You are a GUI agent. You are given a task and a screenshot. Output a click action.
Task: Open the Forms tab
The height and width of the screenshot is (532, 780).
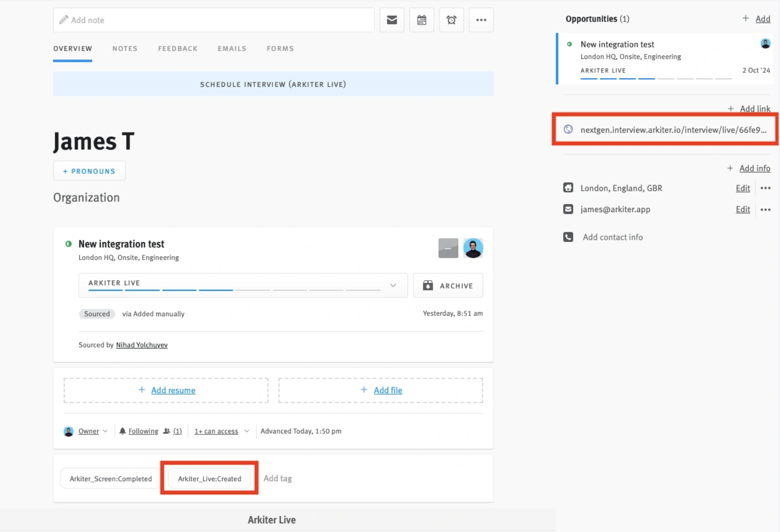[280, 49]
